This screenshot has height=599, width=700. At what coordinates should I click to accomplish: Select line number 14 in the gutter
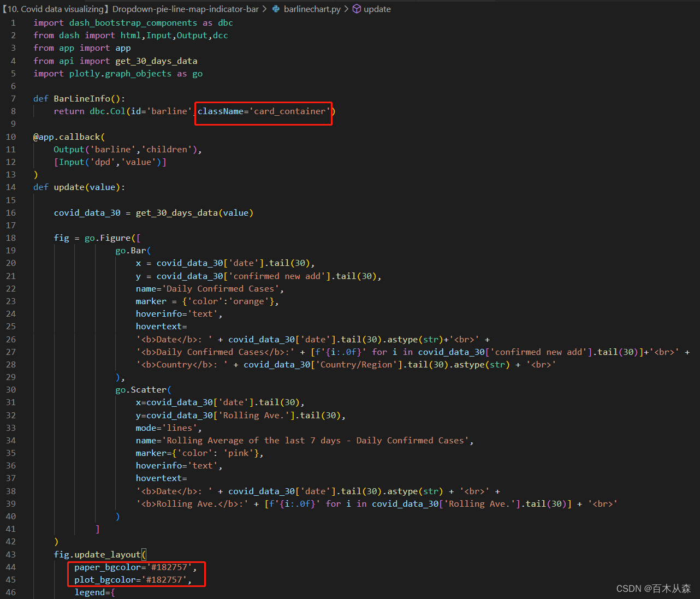click(11, 187)
